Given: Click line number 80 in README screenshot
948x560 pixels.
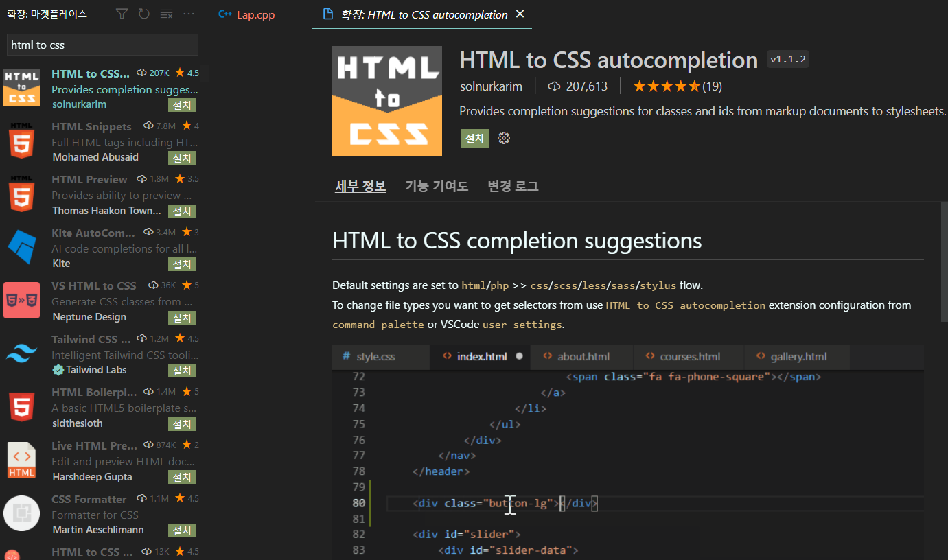Looking at the screenshot, I should click(x=358, y=503).
